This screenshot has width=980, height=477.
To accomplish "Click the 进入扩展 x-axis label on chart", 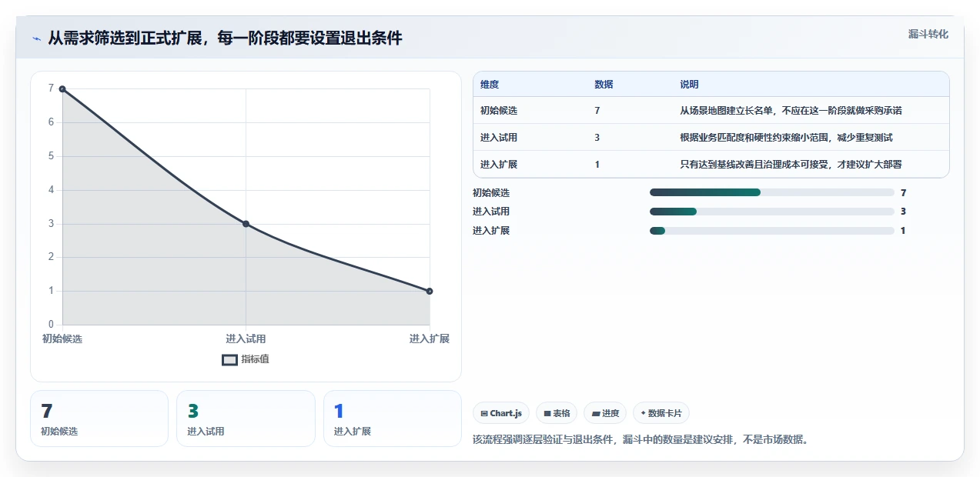I will coord(430,339).
